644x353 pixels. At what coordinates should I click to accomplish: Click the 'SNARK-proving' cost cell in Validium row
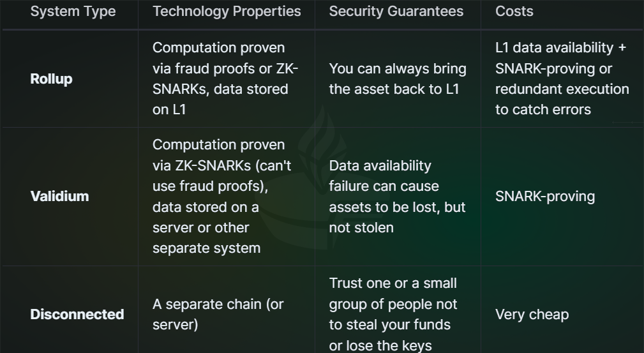tap(545, 197)
